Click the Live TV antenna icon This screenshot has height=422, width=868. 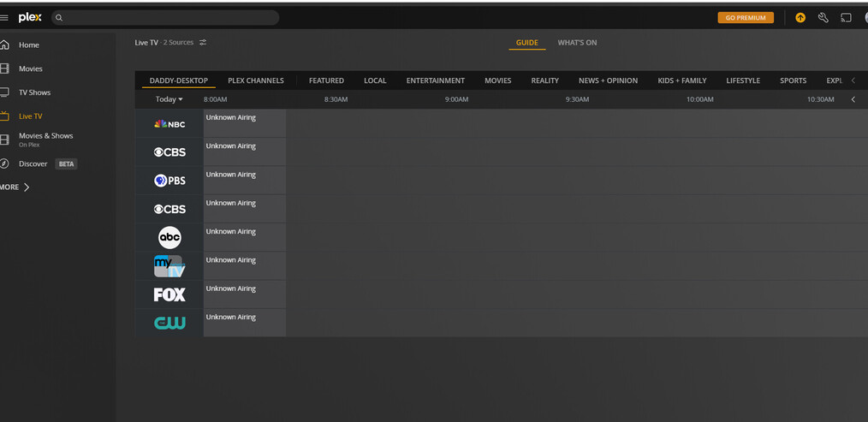4,116
